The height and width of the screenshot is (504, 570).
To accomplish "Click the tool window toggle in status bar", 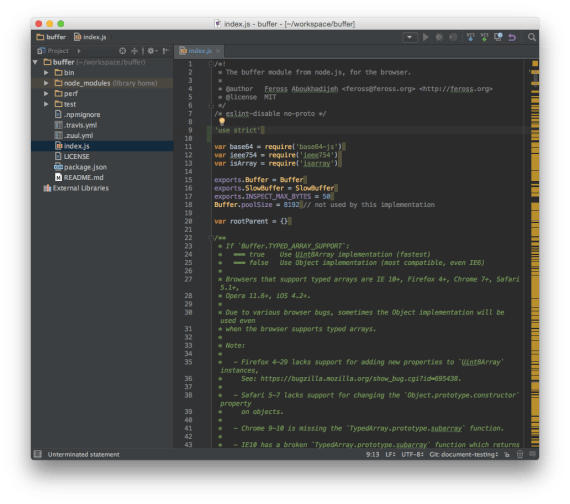I will click(37, 454).
